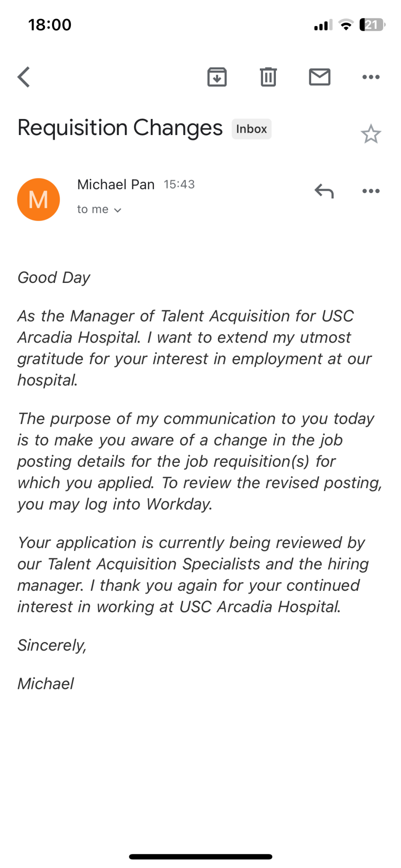Image resolution: width=401 pixels, height=868 pixels.
Task: Tap the battery indicator in status bar
Action: 372,25
